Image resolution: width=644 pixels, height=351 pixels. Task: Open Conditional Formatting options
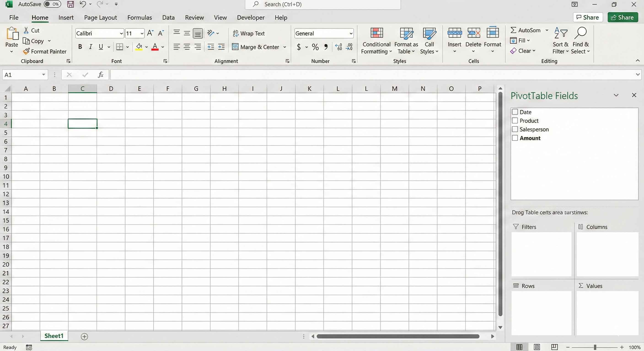point(376,41)
